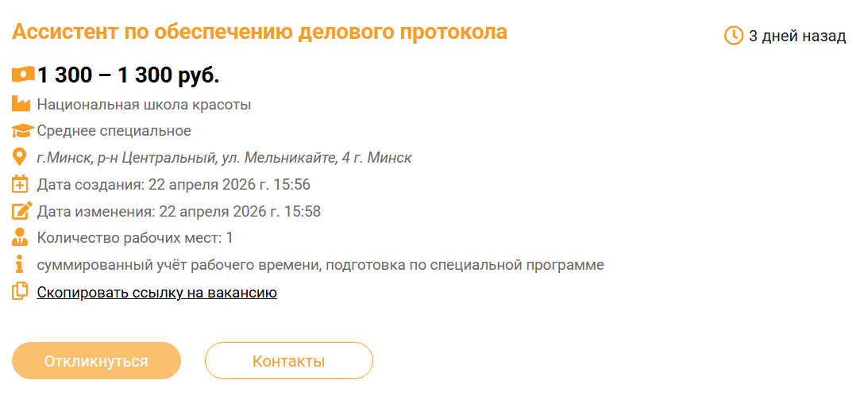Image resolution: width=868 pixels, height=407 pixels.
Task: Click the money banknote salary icon
Action: (23, 75)
